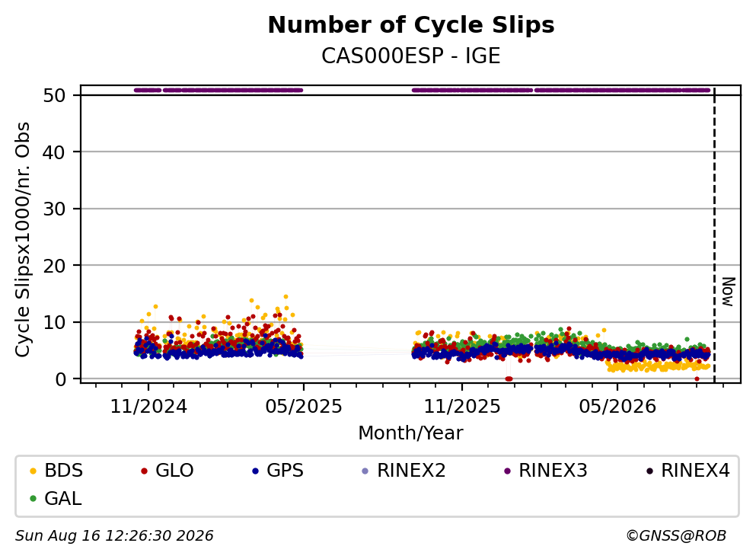Click the GPS blue legend marker
This screenshot has width=756, height=559.
click(x=255, y=471)
